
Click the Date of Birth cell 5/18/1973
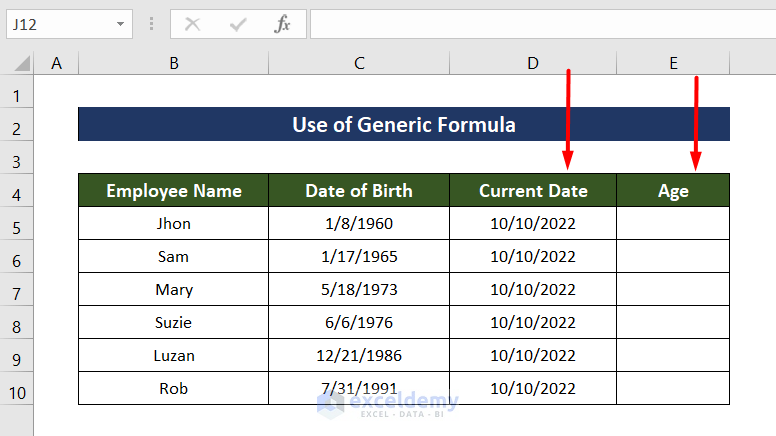[x=359, y=290]
